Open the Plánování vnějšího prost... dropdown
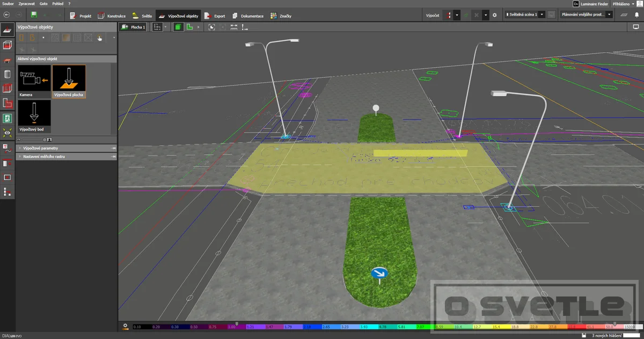The width and height of the screenshot is (644, 339). (586, 15)
